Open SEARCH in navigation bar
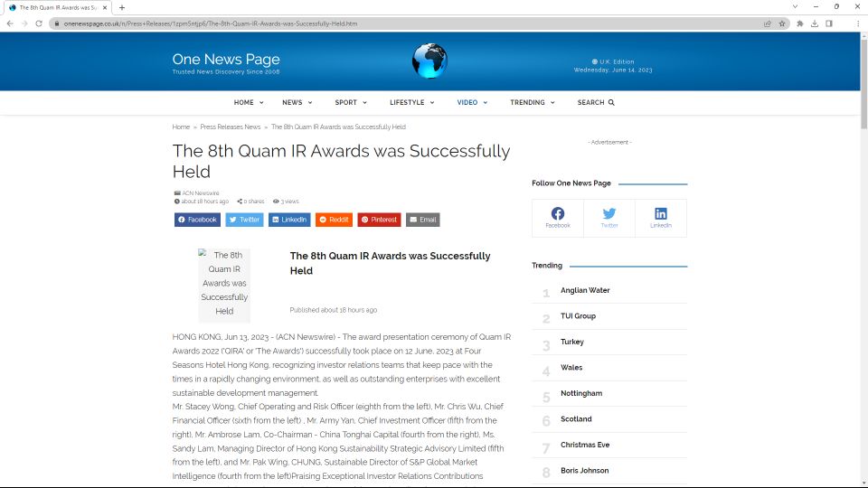868x488 pixels. click(596, 102)
